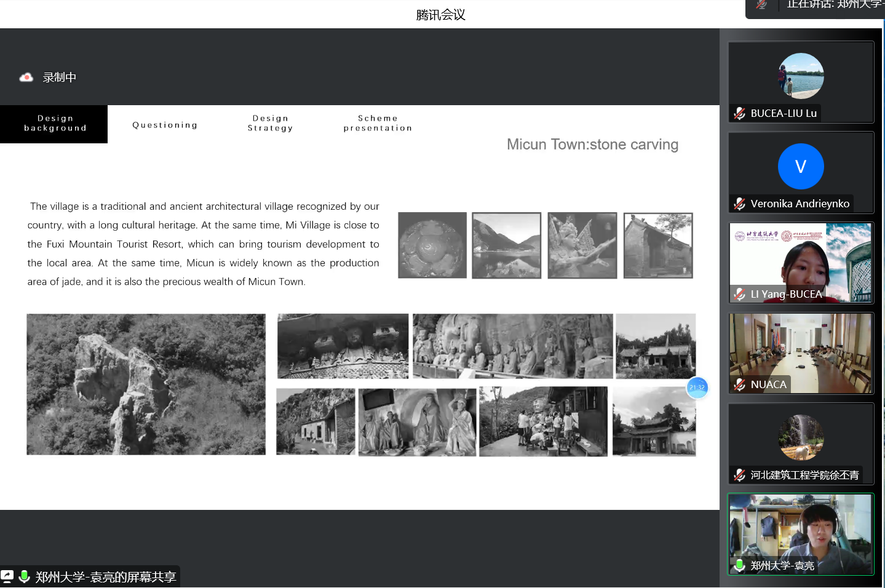The height and width of the screenshot is (588, 885).
Task: Click the large rock formation photo
Action: (146, 384)
